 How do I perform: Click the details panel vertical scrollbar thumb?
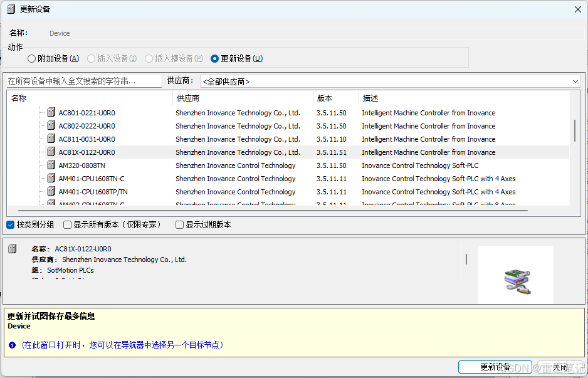tap(466, 259)
